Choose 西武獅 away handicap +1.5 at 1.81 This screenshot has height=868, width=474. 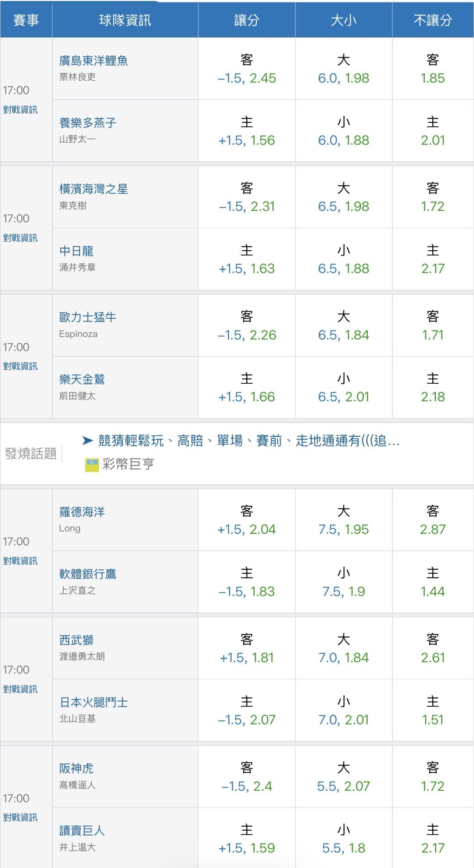click(x=247, y=648)
